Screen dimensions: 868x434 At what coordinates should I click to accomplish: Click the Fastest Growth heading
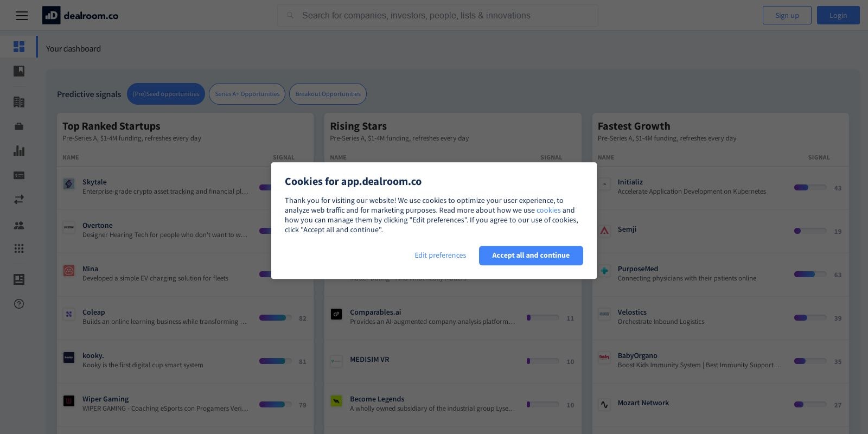[634, 126]
